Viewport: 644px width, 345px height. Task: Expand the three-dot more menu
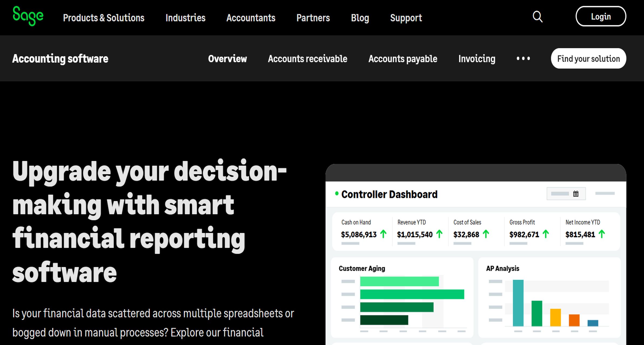pyautogui.click(x=523, y=58)
